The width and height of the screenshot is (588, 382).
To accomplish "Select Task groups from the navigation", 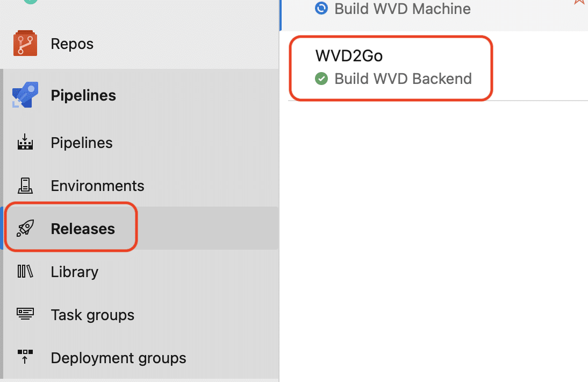I will pyautogui.click(x=92, y=314).
